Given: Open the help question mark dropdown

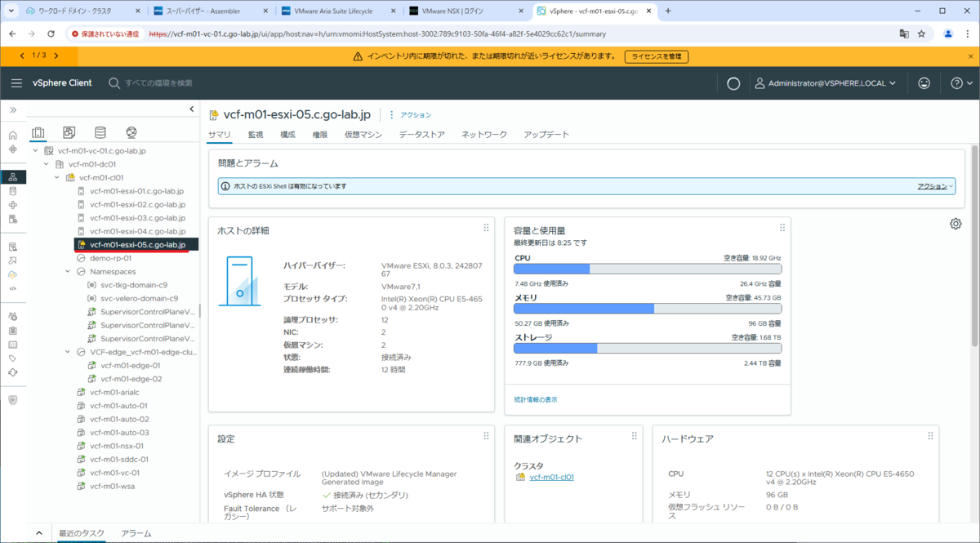Looking at the screenshot, I should (962, 83).
